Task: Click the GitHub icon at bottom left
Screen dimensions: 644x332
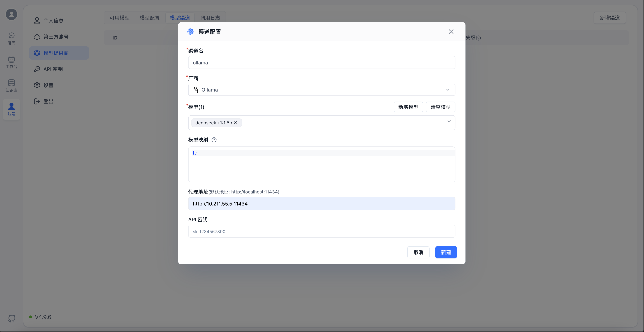Action: tap(11, 318)
